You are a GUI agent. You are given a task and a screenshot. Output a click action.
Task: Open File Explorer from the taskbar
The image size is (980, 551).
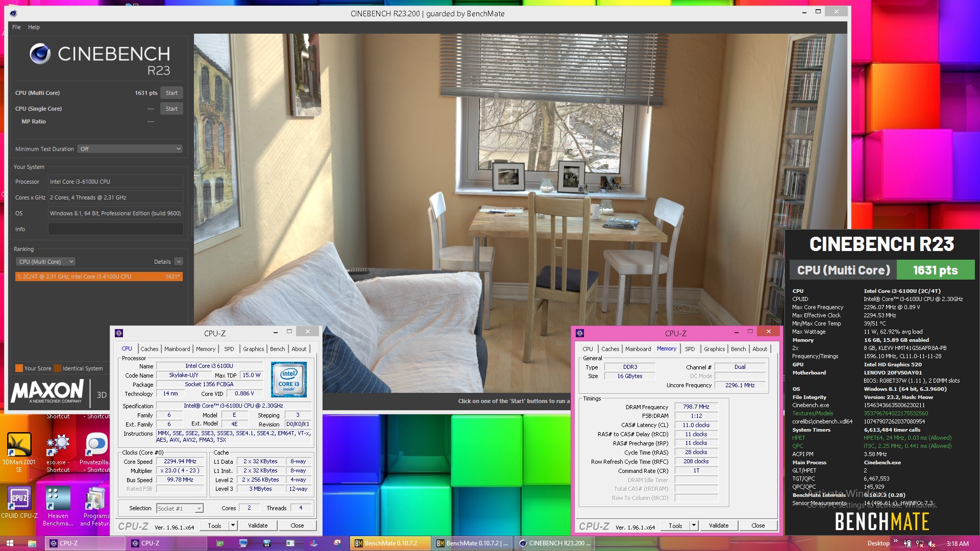(x=32, y=543)
